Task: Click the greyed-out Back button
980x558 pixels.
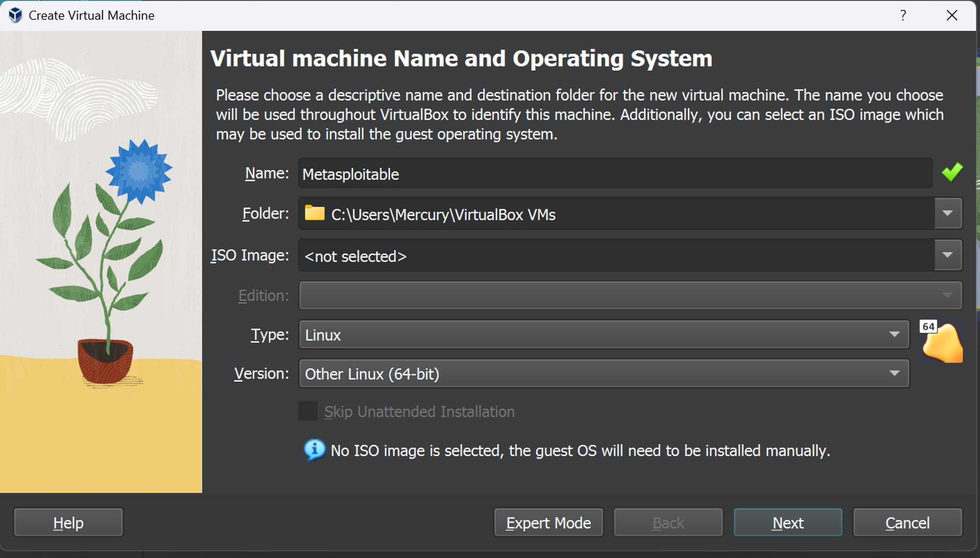Action: tap(668, 523)
